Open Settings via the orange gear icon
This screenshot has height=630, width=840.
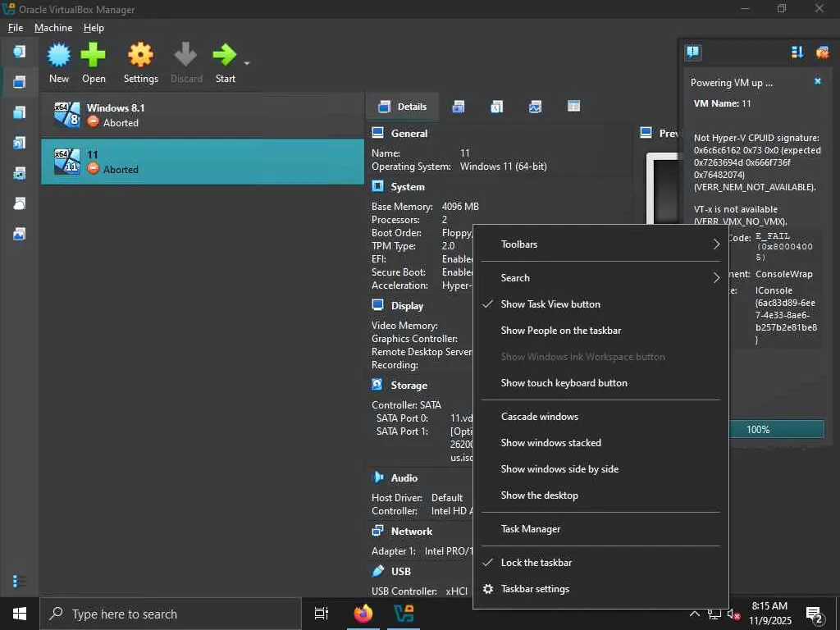[x=140, y=55]
